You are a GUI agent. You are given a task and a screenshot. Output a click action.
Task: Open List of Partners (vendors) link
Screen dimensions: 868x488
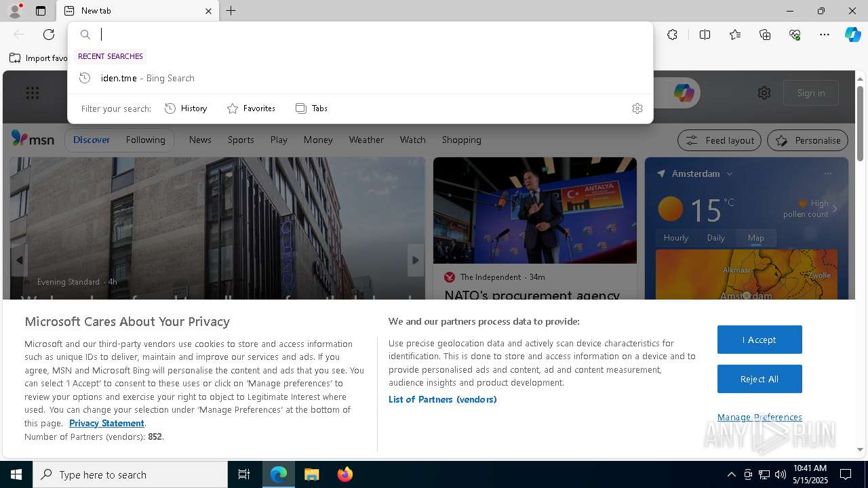[442, 399]
